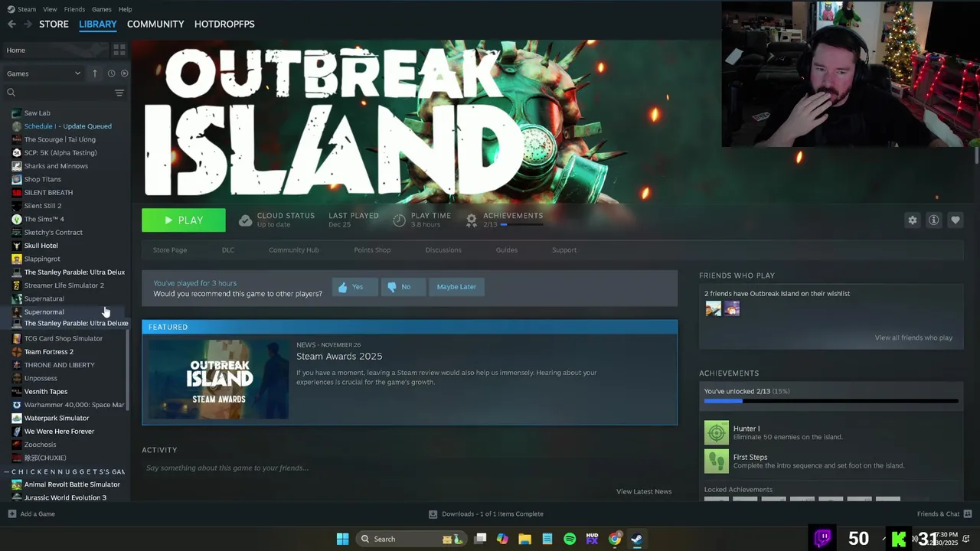Click the library search magnifier
The height and width of the screenshot is (551, 980).
click(x=11, y=93)
